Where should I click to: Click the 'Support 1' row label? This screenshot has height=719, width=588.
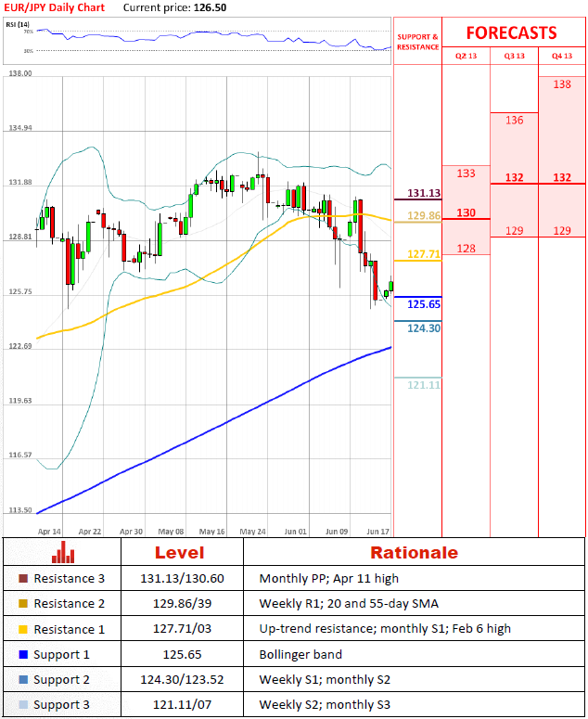tap(61, 655)
